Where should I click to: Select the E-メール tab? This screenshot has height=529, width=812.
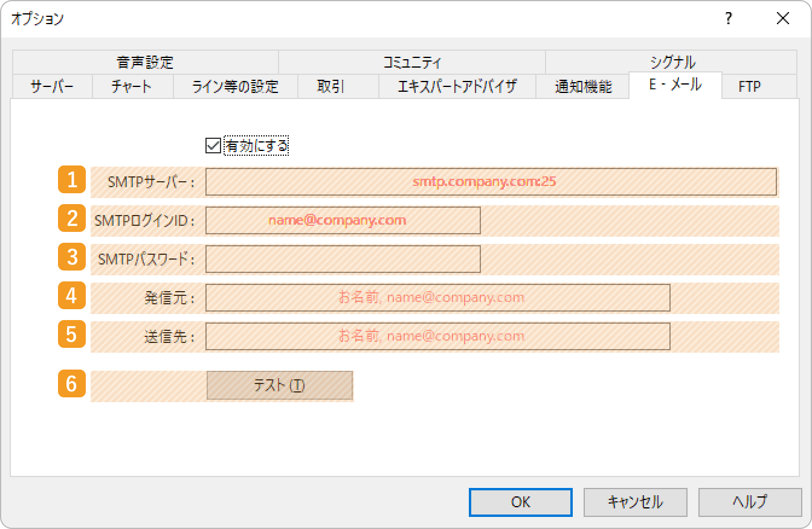675,85
